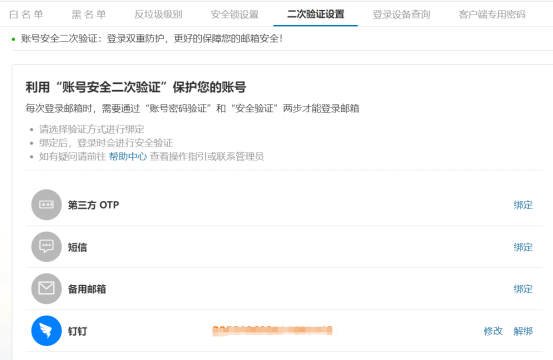Click 修改 for the 钉钉 binding
This screenshot has width=553, height=360.
[x=493, y=331]
